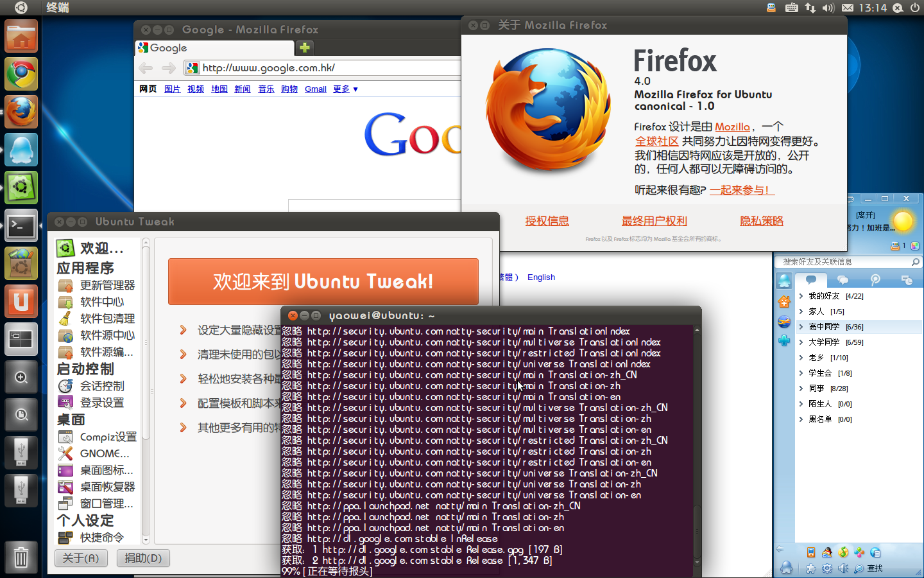Open Home Folder from the launcher
This screenshot has width=924, height=578.
(21, 36)
